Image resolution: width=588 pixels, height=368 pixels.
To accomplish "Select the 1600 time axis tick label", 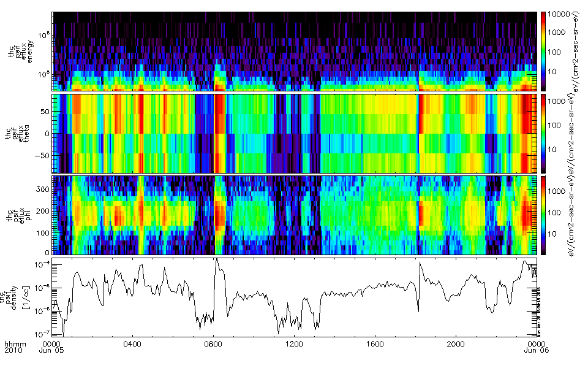I will [x=375, y=343].
